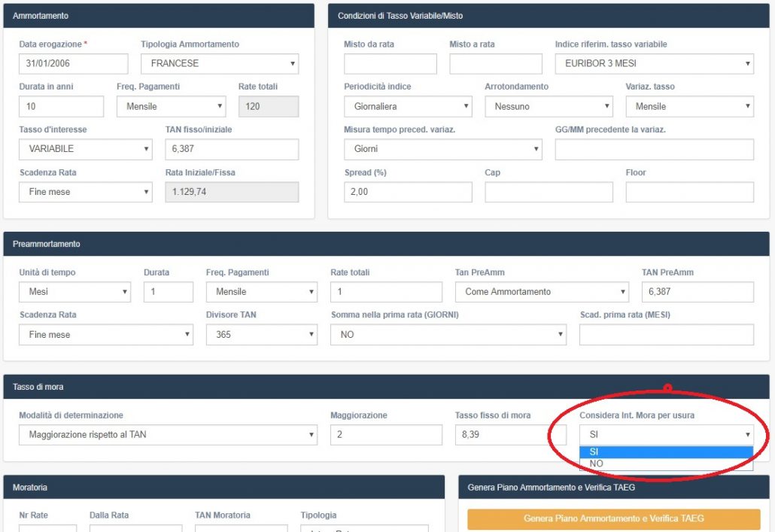Click the Rata Iniziale/Fissa field
The width and height of the screenshot is (775, 532).
[232, 192]
